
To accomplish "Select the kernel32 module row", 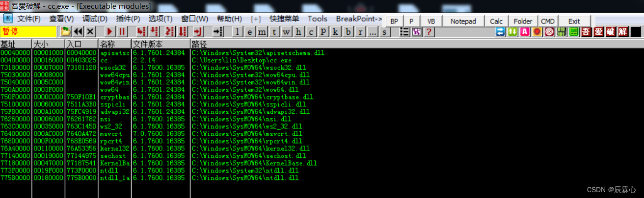I will 322,148.
